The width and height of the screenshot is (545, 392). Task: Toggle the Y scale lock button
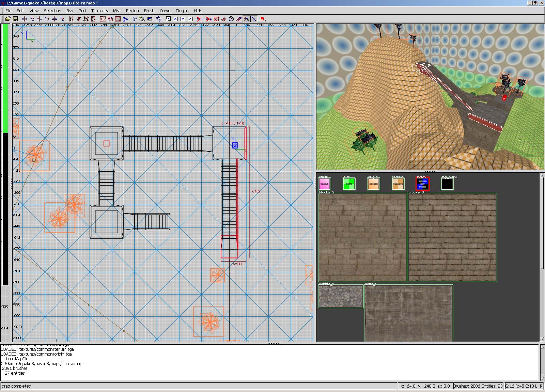click(183, 19)
